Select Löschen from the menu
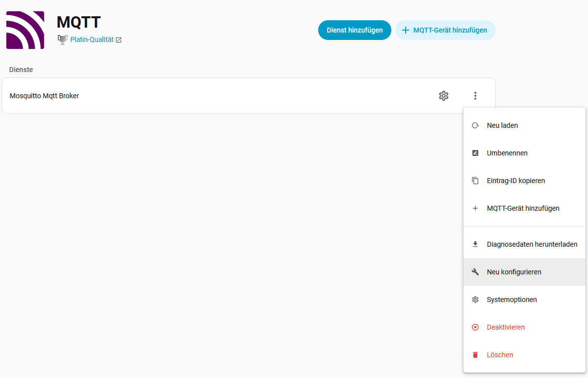 (x=524, y=355)
